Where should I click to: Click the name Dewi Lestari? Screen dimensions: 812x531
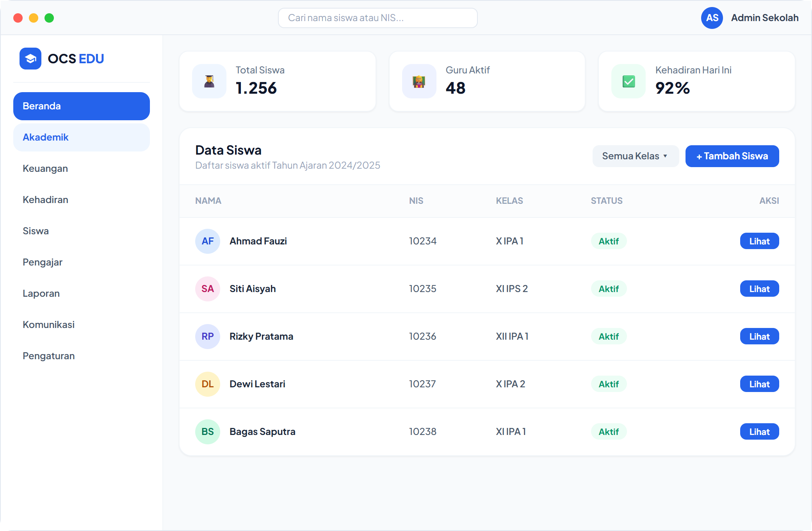[257, 384]
